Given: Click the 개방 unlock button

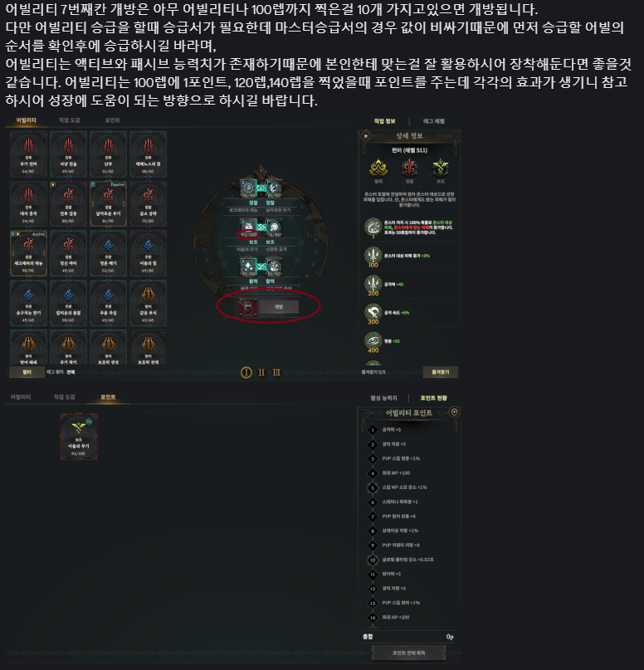Looking at the screenshot, I should (x=279, y=307).
